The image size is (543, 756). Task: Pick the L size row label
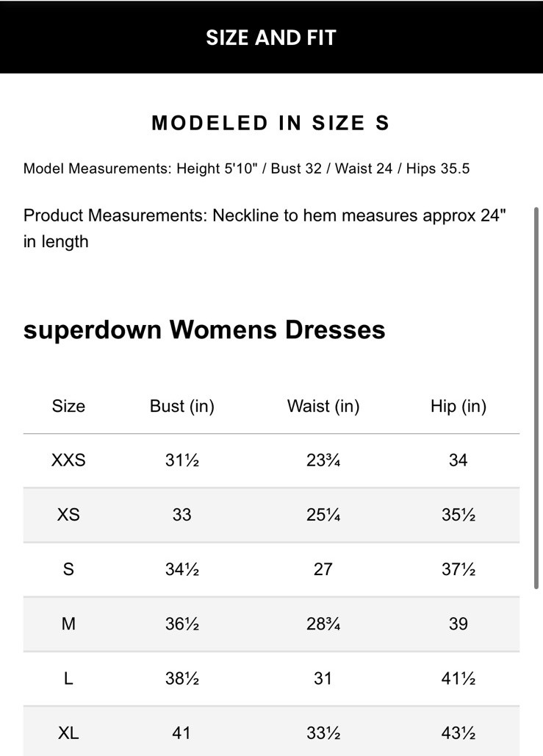[68, 678]
